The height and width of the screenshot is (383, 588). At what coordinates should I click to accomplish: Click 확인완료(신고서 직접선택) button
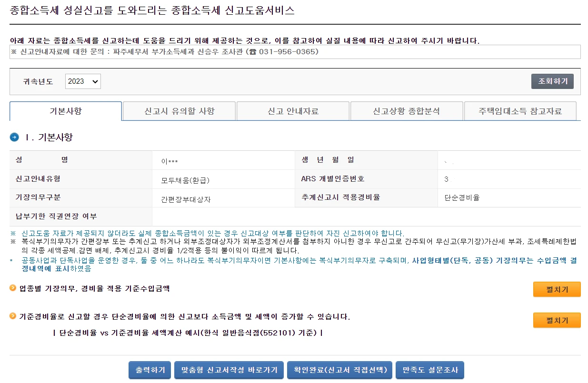click(339, 370)
